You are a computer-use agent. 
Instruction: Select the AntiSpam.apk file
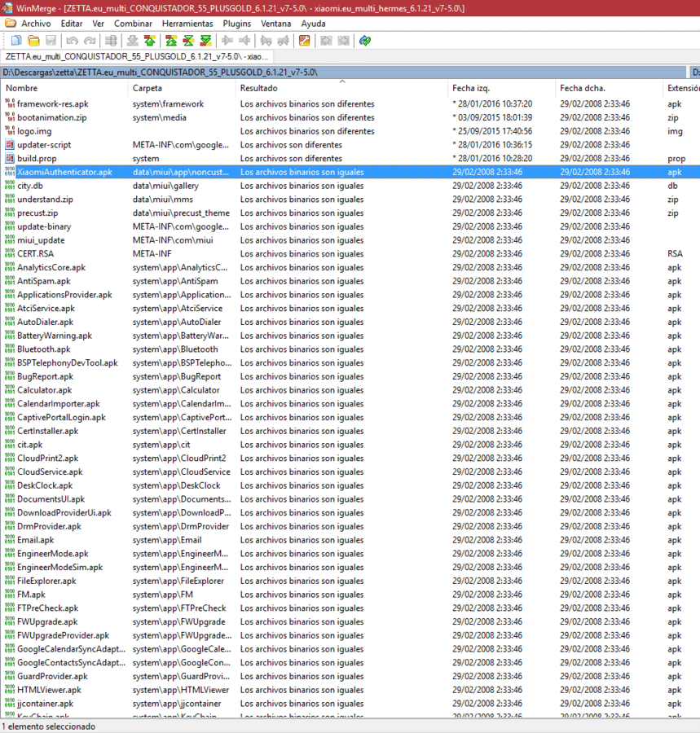click(43, 280)
